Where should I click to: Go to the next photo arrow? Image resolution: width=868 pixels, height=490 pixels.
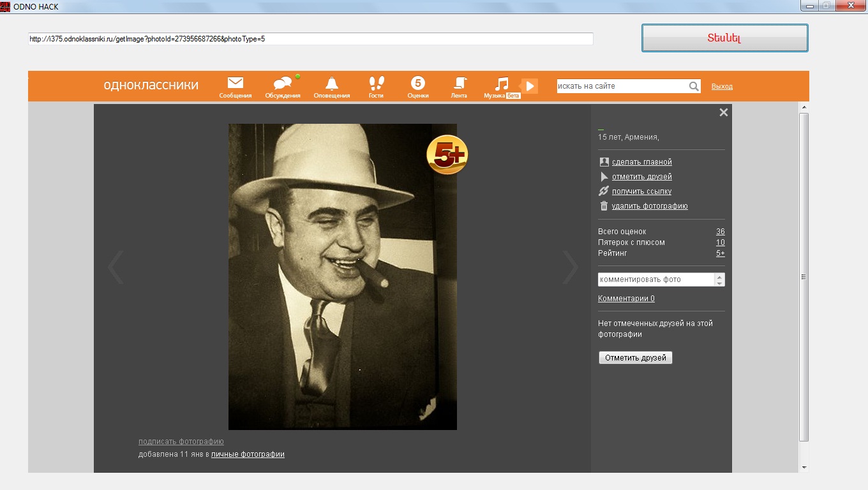(x=570, y=267)
